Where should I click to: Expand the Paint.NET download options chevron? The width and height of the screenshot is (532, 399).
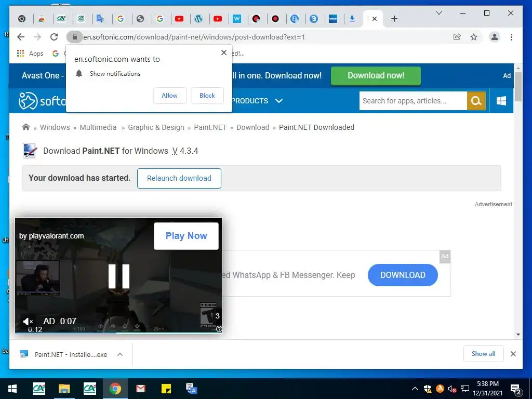[x=120, y=354]
